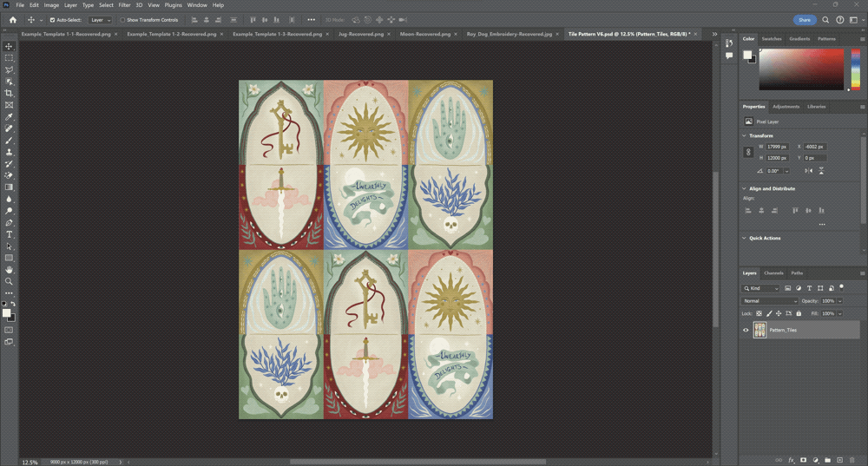Add a layer mask icon
Image resolution: width=868 pixels, height=466 pixels.
point(803,460)
